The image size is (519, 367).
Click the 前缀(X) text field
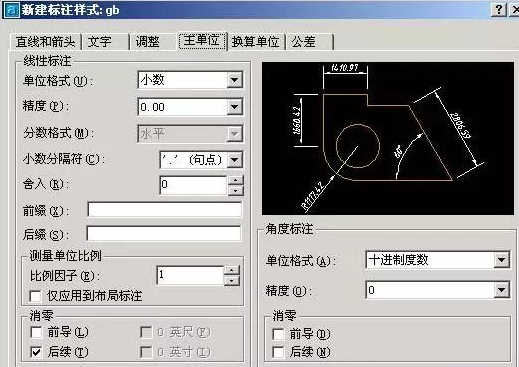164,210
